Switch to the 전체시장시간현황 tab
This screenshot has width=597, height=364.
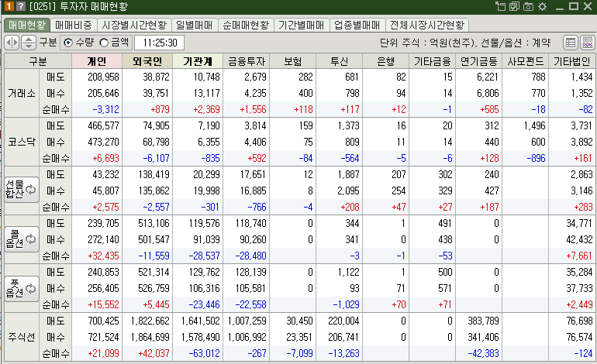click(x=427, y=25)
